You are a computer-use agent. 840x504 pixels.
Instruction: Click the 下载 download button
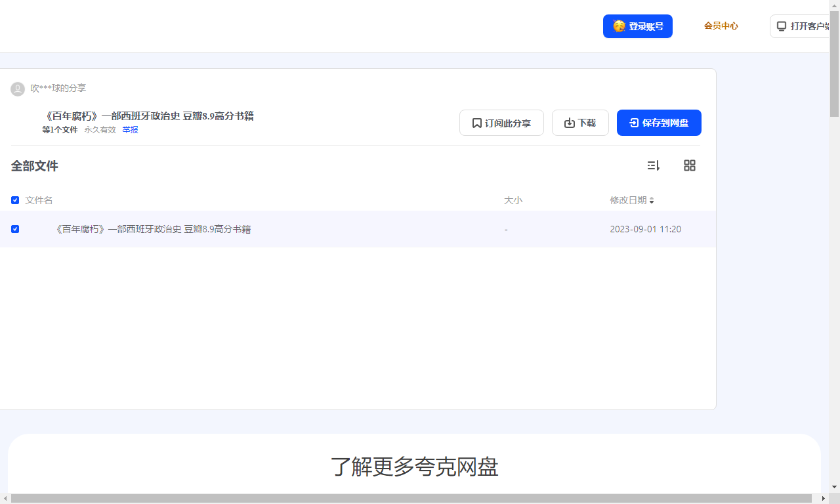tap(580, 123)
